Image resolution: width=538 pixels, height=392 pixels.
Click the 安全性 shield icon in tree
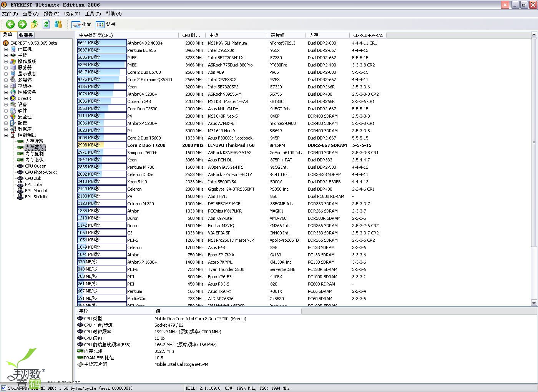click(x=13, y=117)
